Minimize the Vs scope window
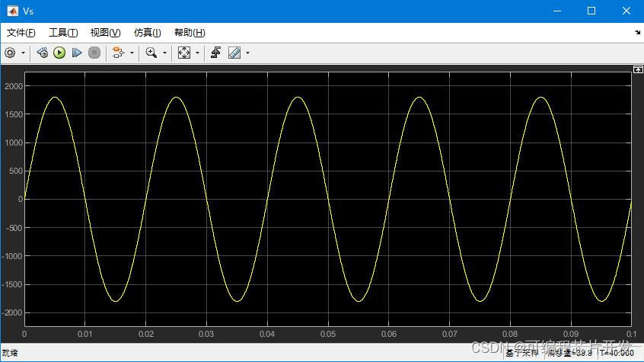644x362 pixels. click(557, 11)
